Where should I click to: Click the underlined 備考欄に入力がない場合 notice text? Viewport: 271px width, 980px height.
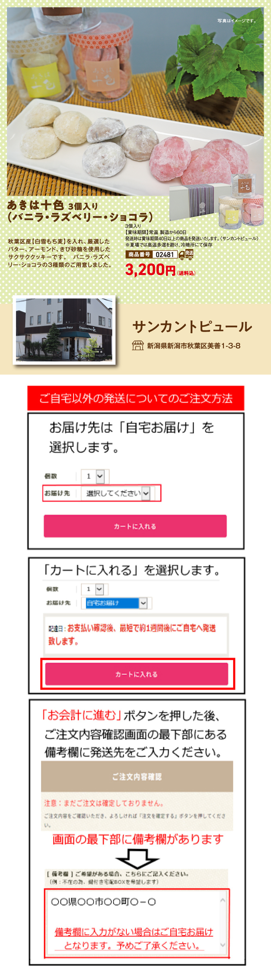click(x=134, y=938)
